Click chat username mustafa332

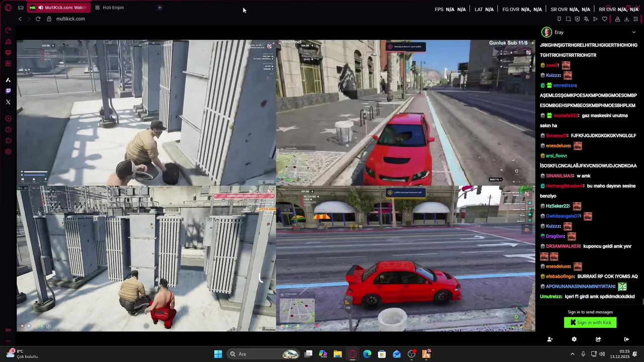(x=565, y=116)
